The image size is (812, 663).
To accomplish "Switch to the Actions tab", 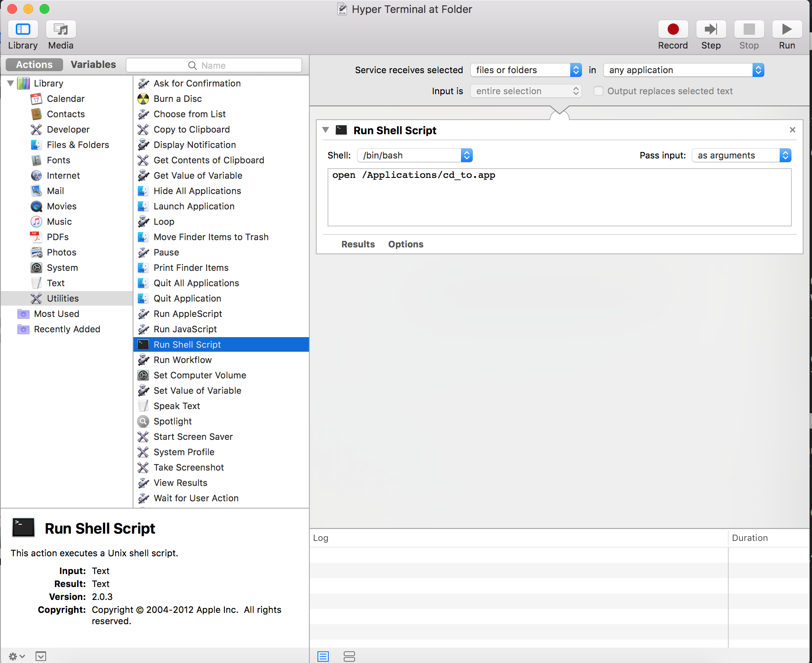I will (x=34, y=65).
